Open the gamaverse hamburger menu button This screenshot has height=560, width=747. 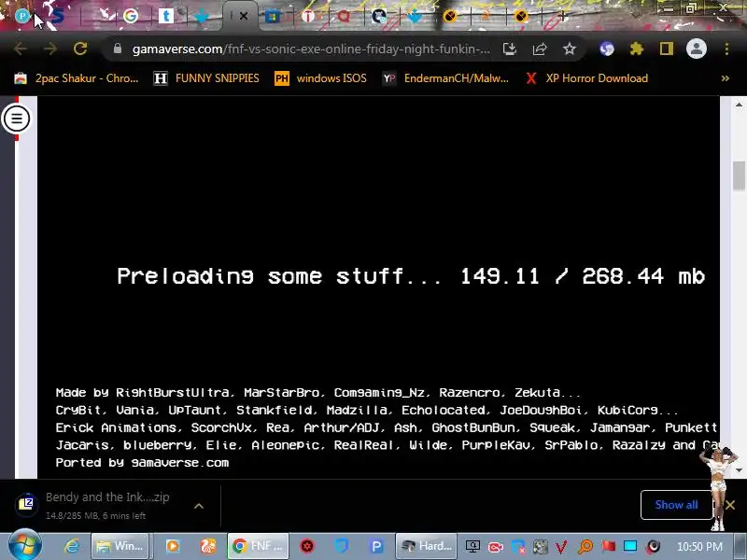[x=17, y=119]
